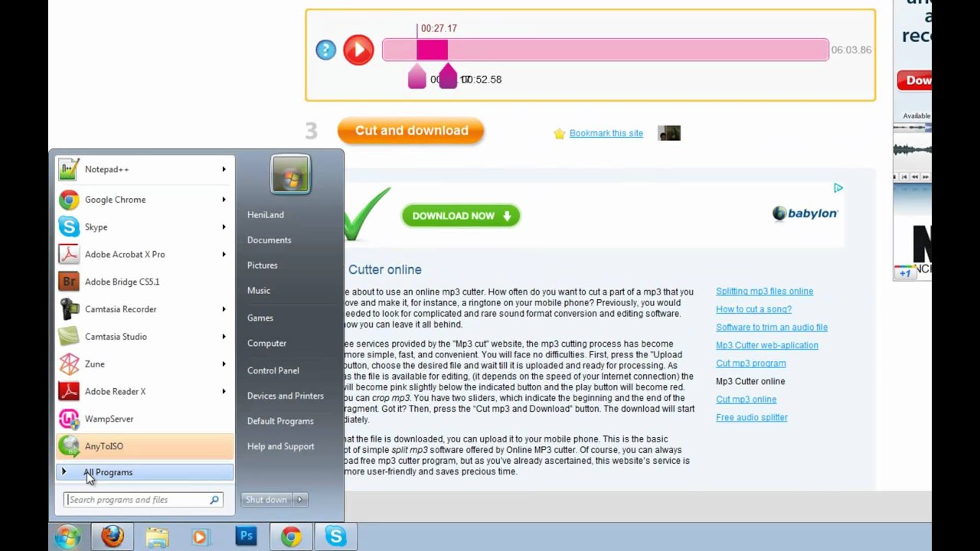The height and width of the screenshot is (551, 980).
Task: Click the Babylon logo in the ad
Action: [805, 214]
